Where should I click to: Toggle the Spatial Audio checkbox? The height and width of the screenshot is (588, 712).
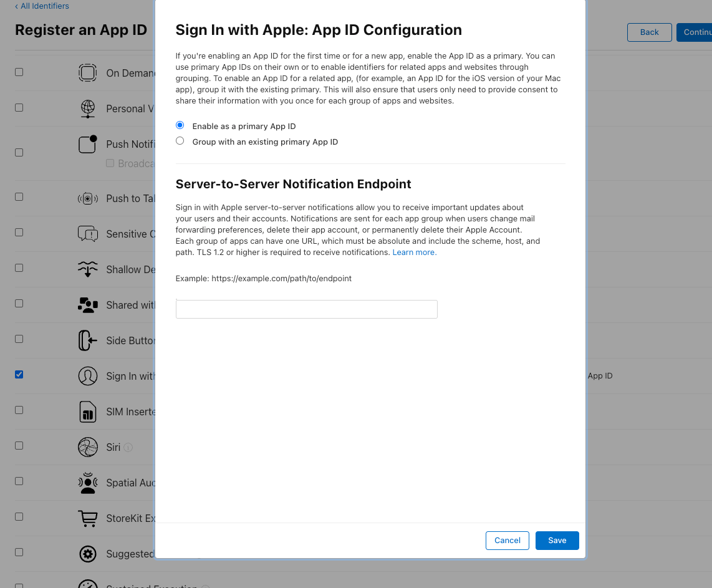[x=19, y=481]
